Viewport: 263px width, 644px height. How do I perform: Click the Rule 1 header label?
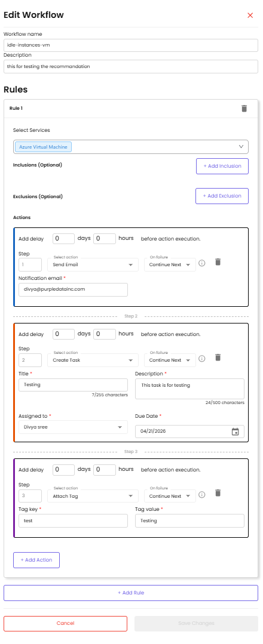point(16,109)
